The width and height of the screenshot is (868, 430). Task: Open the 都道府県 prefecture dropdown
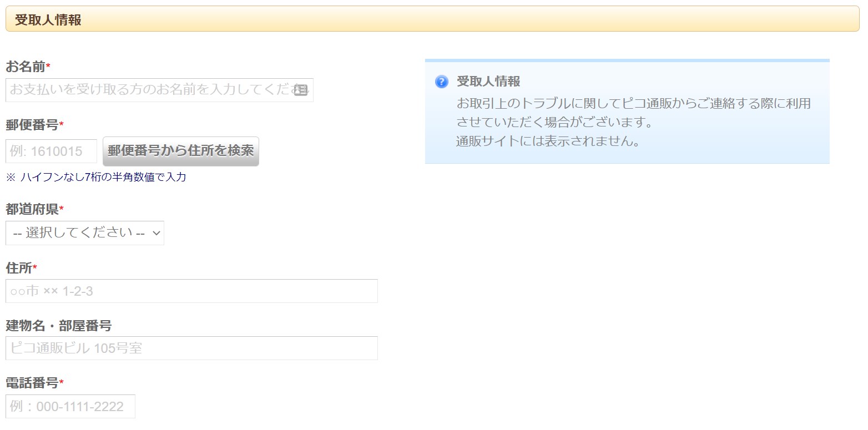coord(85,233)
